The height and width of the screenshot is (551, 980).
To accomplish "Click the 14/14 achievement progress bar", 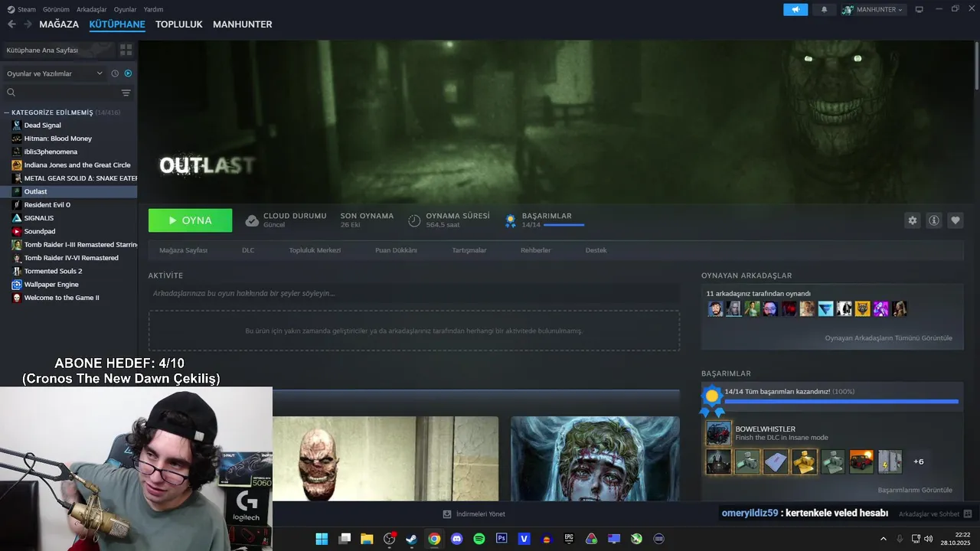I will [841, 401].
